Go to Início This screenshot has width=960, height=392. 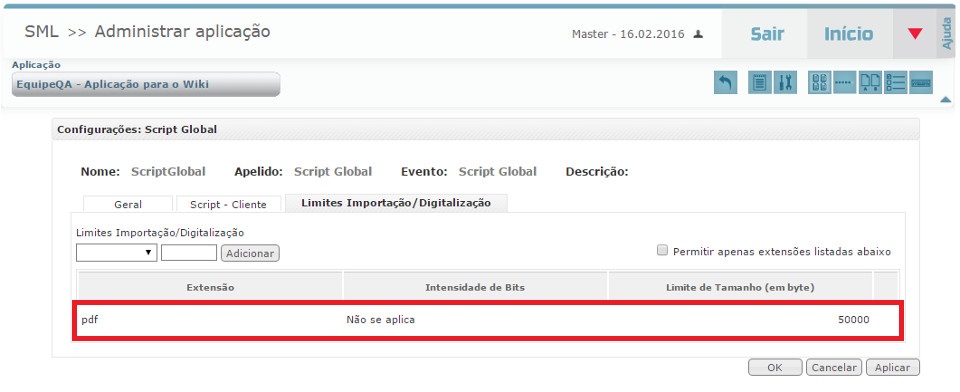click(849, 34)
